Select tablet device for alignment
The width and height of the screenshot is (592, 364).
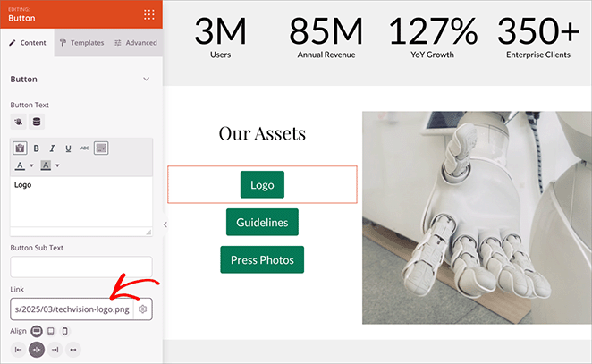click(x=50, y=331)
